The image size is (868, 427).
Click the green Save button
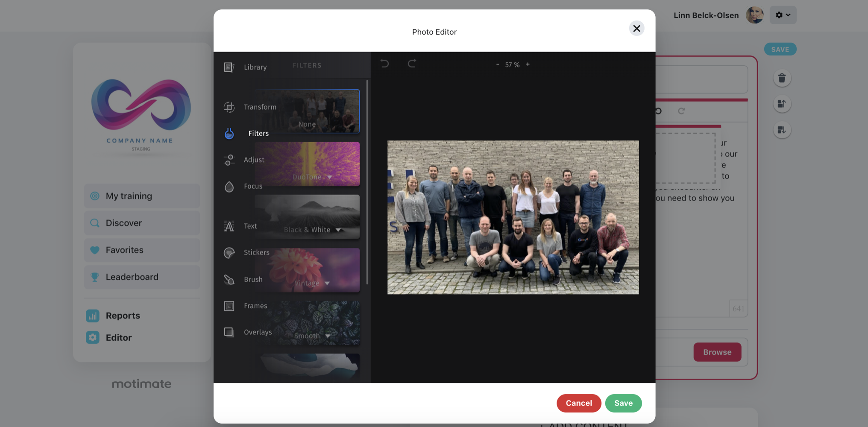tap(623, 403)
